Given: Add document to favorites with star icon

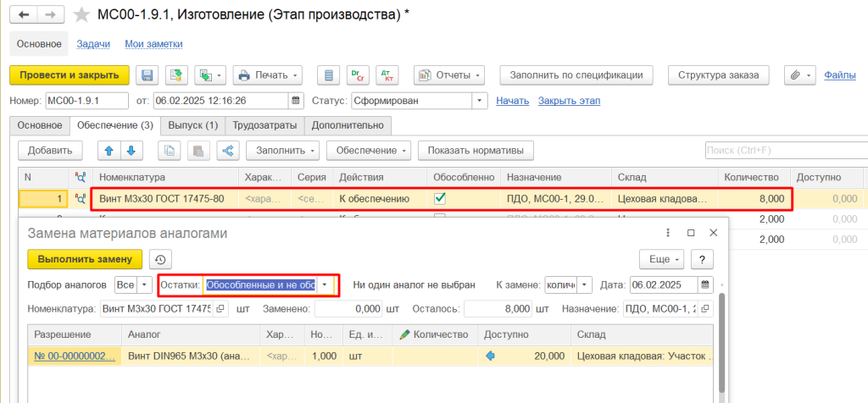Looking at the screenshot, I should (x=81, y=14).
